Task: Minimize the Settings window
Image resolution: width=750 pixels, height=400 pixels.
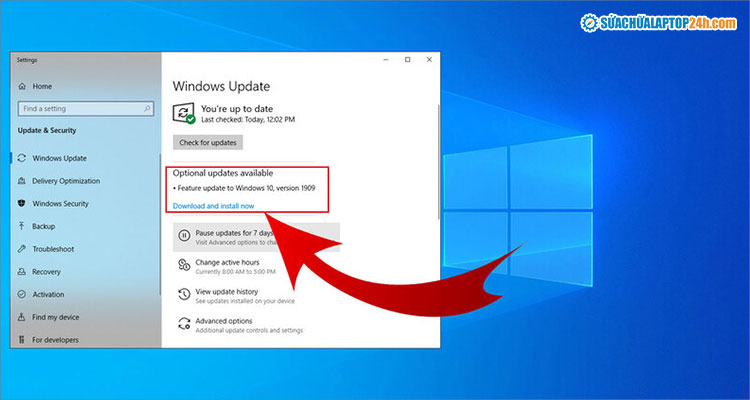Action: [386, 60]
